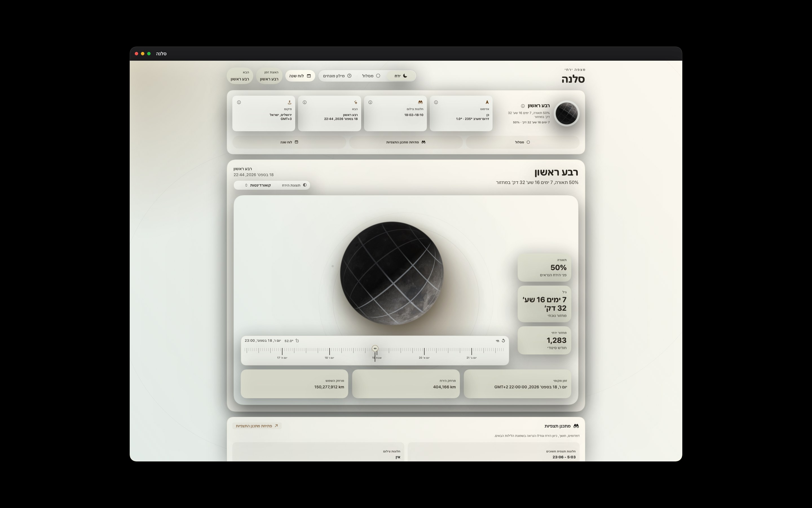This screenshot has width=812, height=508.
Task: Switch to the ירח tab
Action: [x=401, y=76]
